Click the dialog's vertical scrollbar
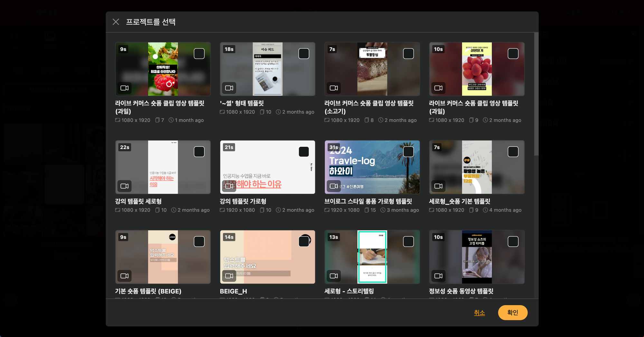 coord(536,94)
